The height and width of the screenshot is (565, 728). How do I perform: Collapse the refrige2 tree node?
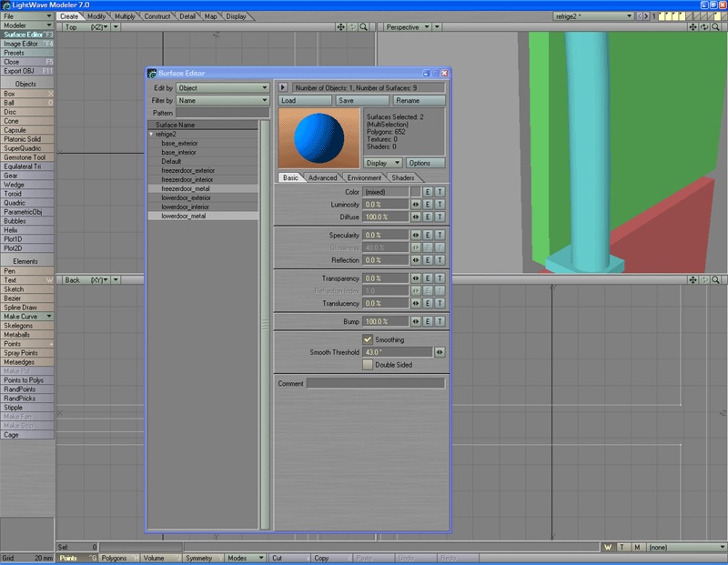152,134
